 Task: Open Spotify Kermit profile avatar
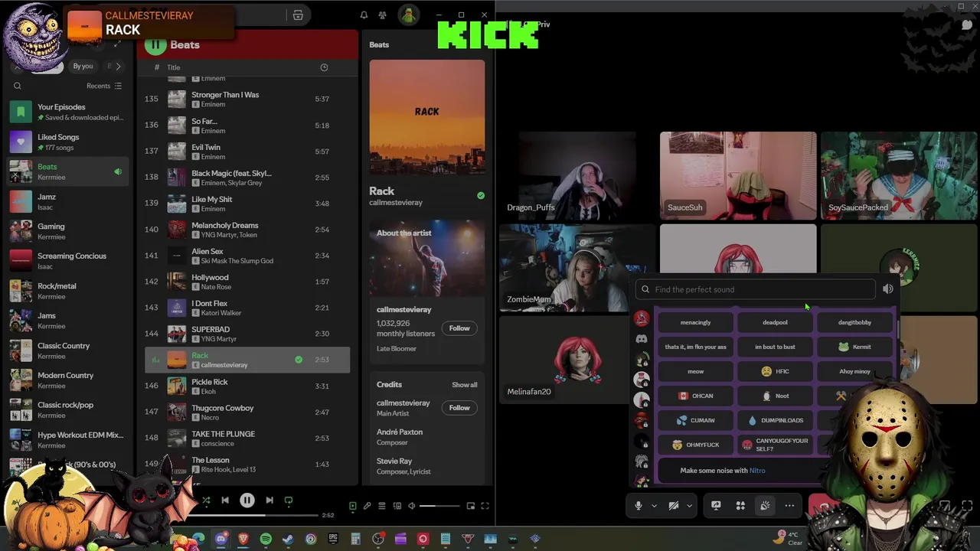pos(408,15)
